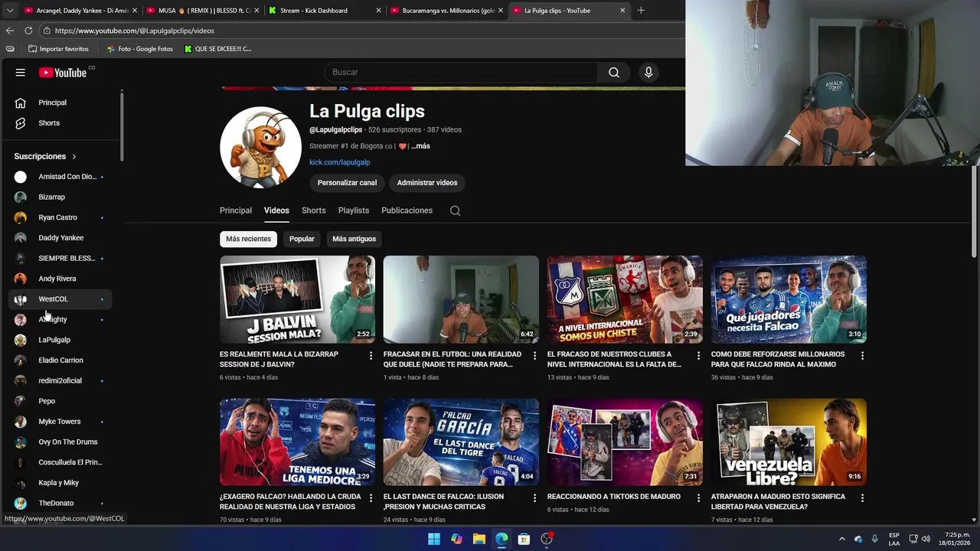The height and width of the screenshot is (551, 980).
Task: Open QUE SE DICEEE bookmark
Action: pyautogui.click(x=218, y=49)
